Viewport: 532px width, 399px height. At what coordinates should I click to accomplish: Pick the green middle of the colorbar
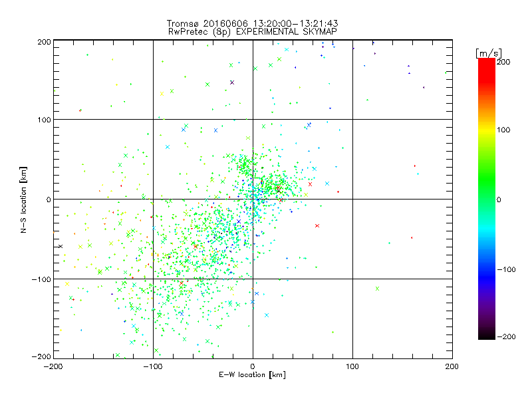pyautogui.click(x=487, y=185)
